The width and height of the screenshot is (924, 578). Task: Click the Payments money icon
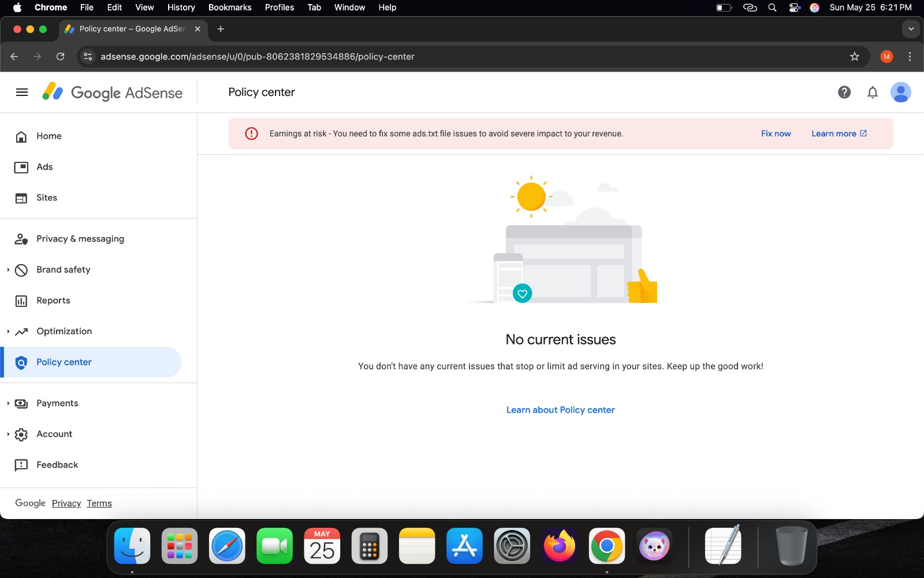pyautogui.click(x=21, y=403)
